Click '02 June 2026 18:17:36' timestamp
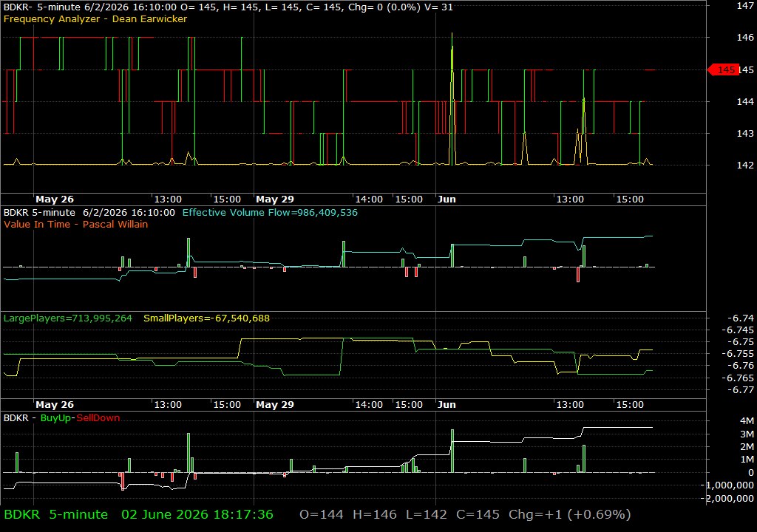The width and height of the screenshot is (757, 532). point(197,514)
